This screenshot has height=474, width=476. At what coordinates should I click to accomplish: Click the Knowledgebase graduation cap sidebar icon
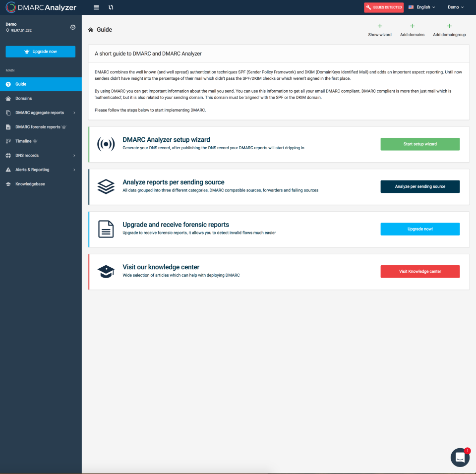(x=8, y=184)
